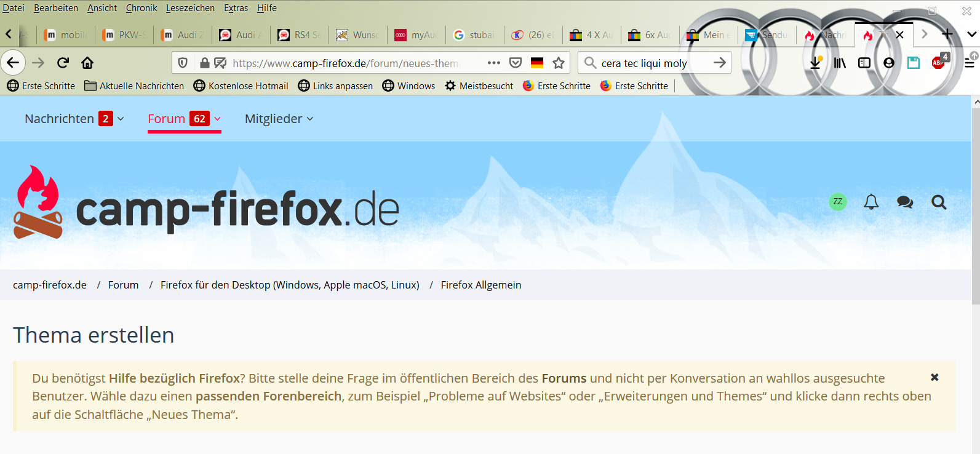Click the forward navigation arrow
The width and height of the screenshot is (980, 454).
click(x=38, y=63)
